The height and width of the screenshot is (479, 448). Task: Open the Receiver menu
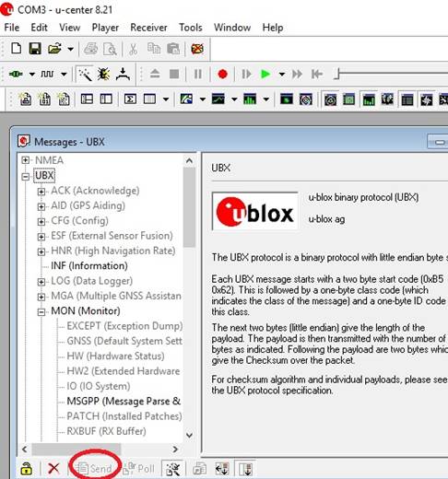pyautogui.click(x=148, y=28)
